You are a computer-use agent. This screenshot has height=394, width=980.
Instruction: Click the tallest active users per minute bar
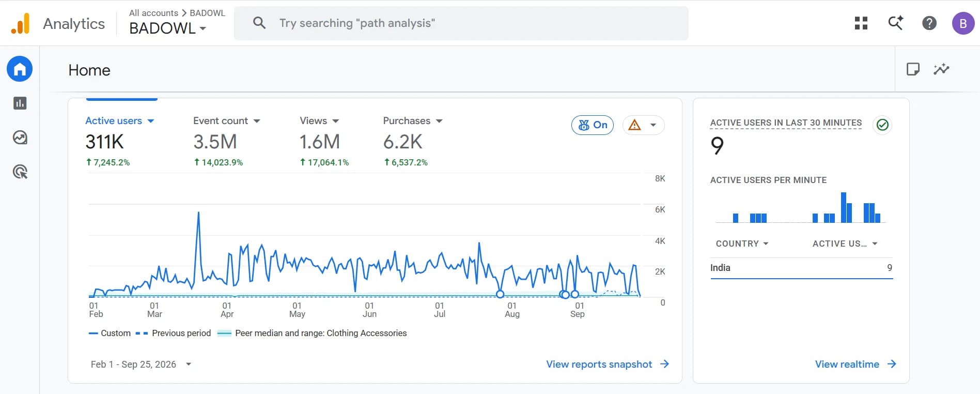click(x=844, y=207)
